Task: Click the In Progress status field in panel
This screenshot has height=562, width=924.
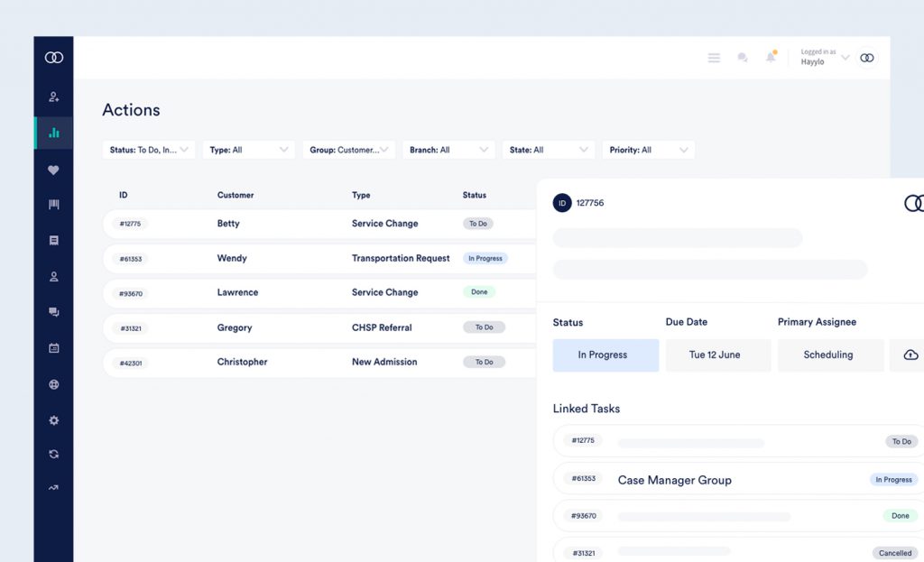Action: [x=605, y=355]
